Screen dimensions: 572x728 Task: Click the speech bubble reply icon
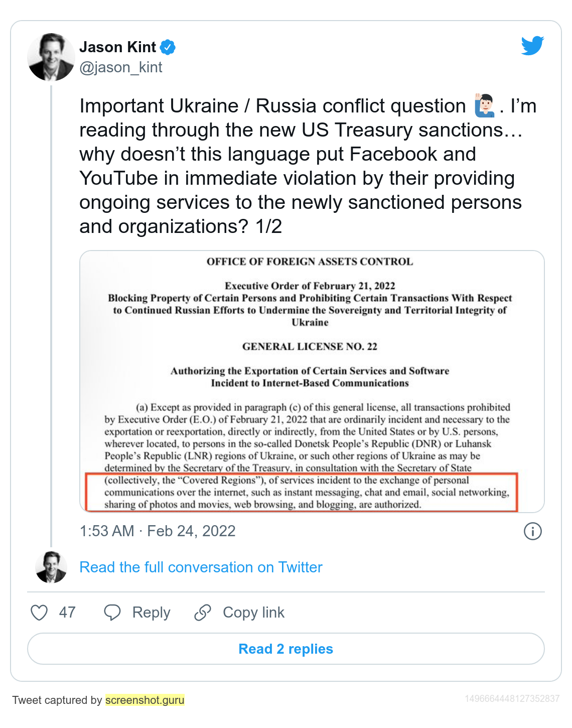112,613
